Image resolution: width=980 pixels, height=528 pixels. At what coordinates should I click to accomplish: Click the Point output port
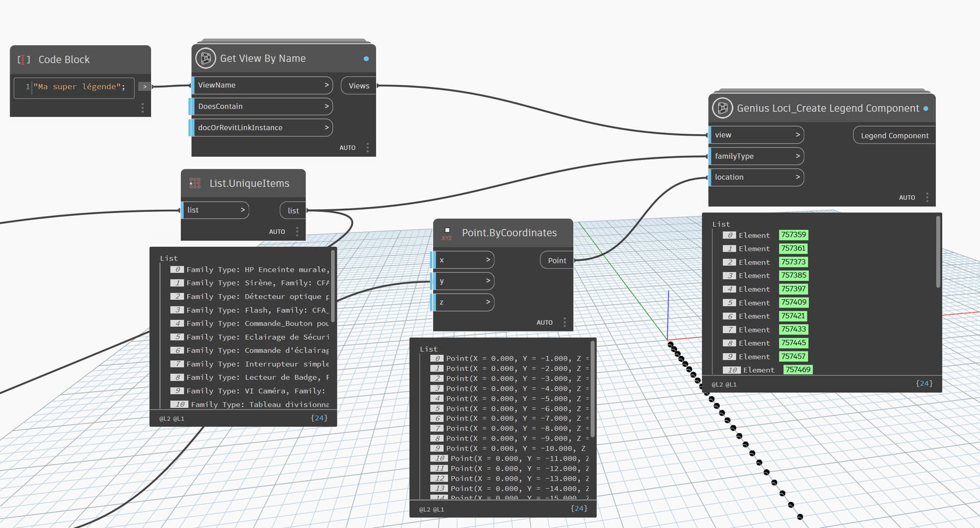(x=557, y=260)
